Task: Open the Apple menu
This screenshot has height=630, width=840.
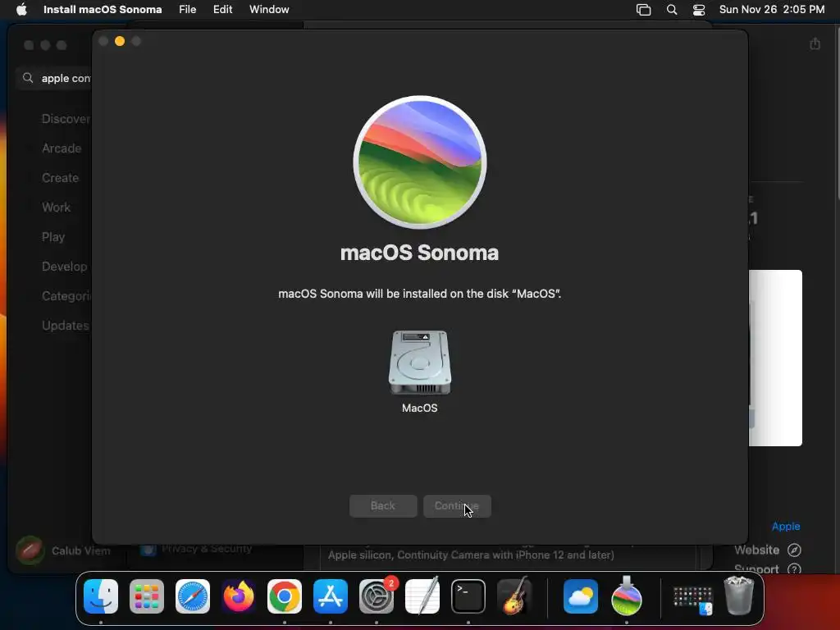Action: pos(21,9)
